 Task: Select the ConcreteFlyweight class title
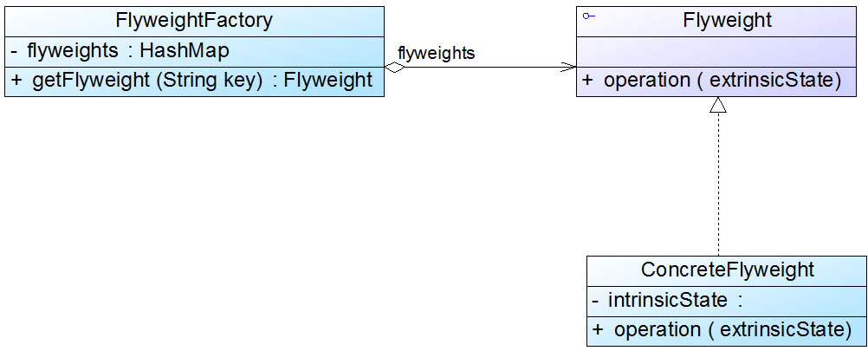pyautogui.click(x=727, y=270)
